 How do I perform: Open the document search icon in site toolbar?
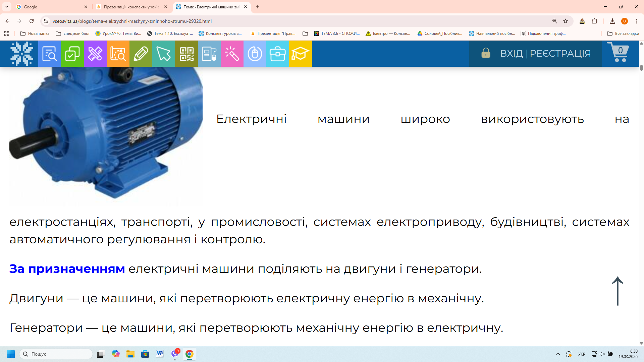coord(50,54)
